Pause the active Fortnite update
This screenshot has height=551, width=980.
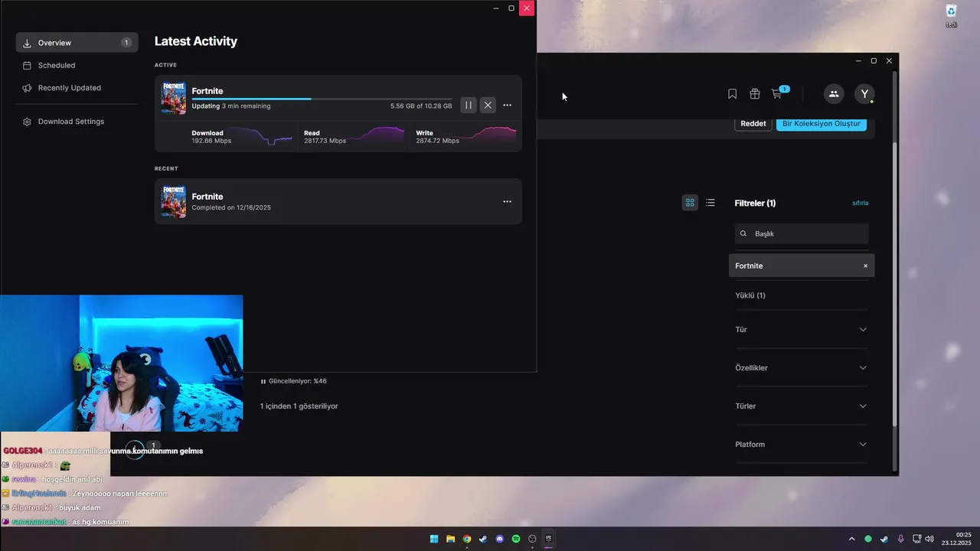coord(469,105)
